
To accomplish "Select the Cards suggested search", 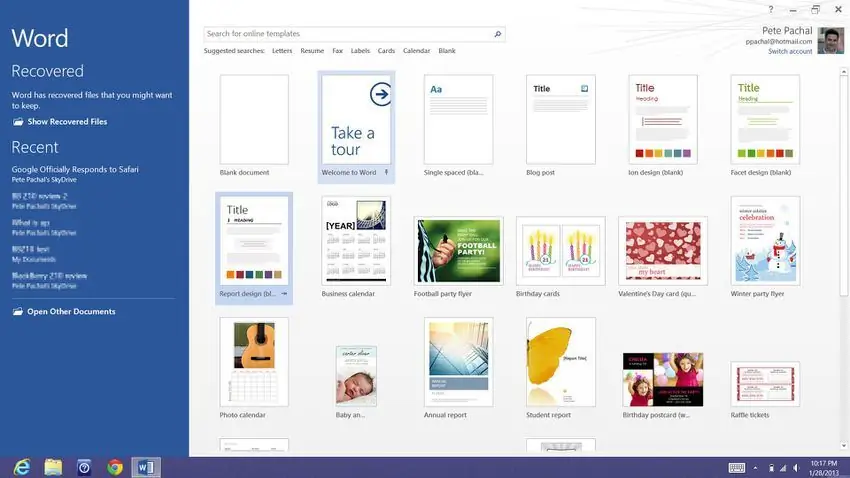I will (387, 50).
